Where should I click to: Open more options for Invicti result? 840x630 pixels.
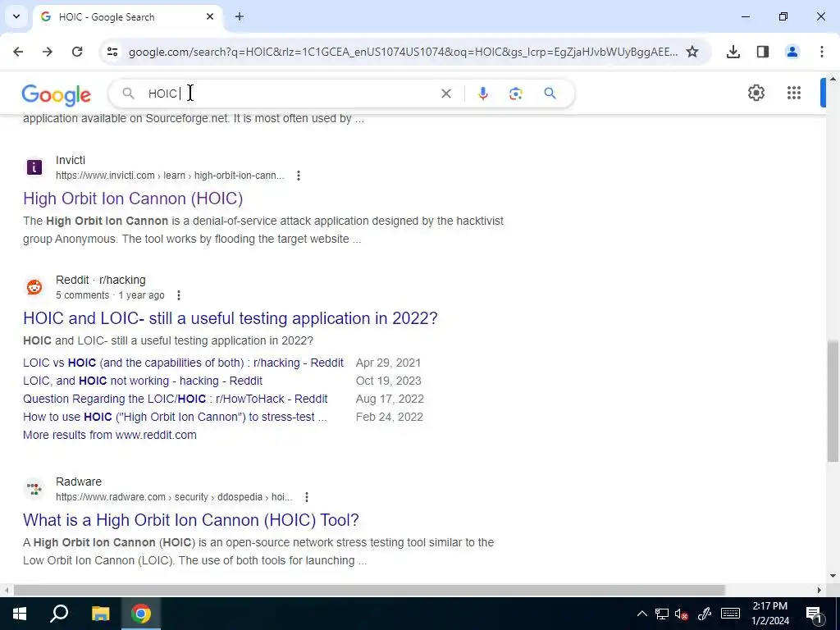[299, 176]
